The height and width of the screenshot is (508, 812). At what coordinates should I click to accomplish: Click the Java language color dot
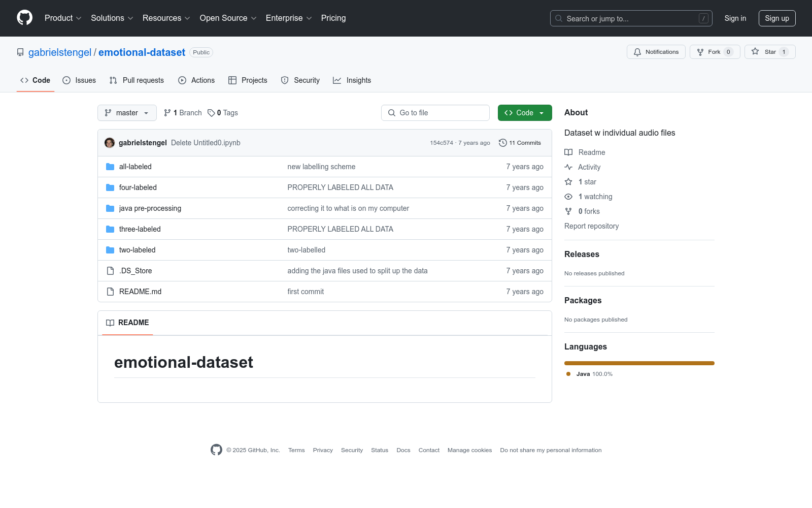(568, 374)
